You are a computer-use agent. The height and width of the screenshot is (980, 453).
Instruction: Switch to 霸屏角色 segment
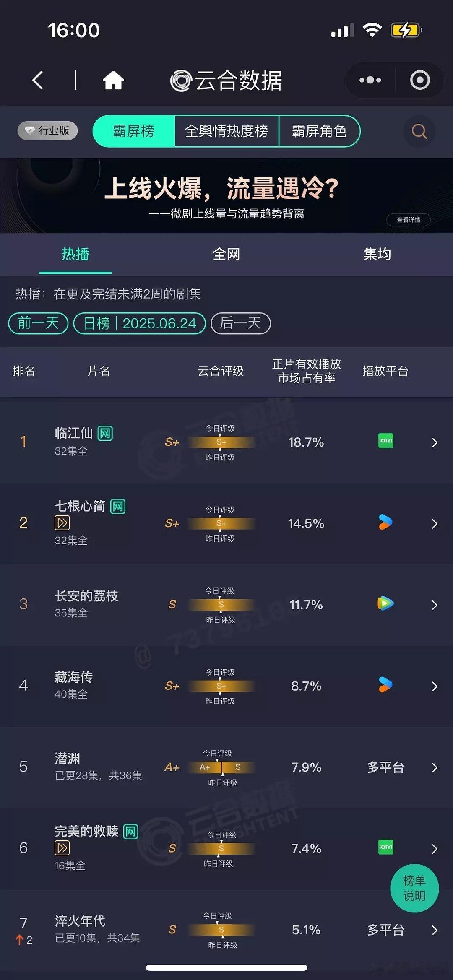coord(319,131)
